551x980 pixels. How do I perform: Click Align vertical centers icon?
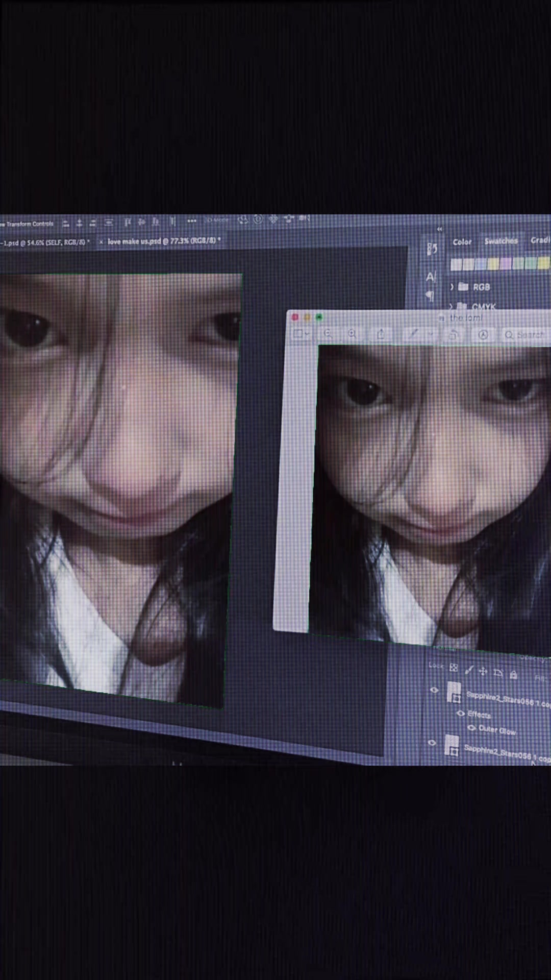[x=142, y=222]
